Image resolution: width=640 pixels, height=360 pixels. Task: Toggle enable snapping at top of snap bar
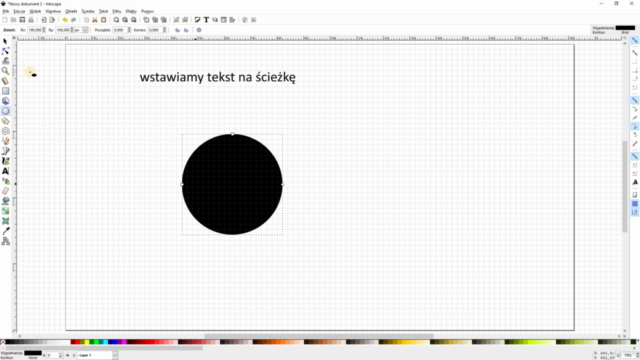[x=635, y=40]
